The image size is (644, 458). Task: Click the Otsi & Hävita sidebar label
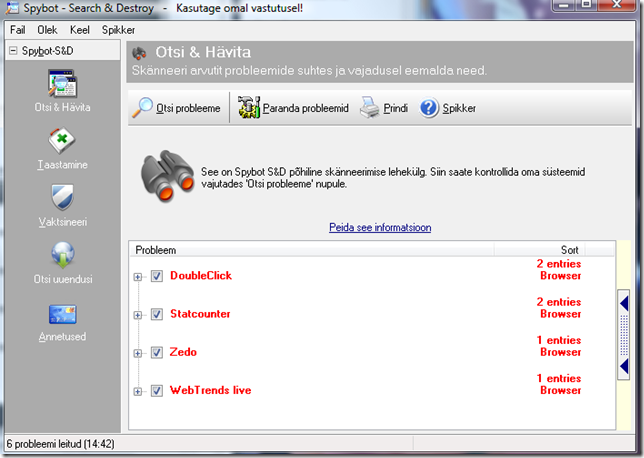tap(62, 107)
